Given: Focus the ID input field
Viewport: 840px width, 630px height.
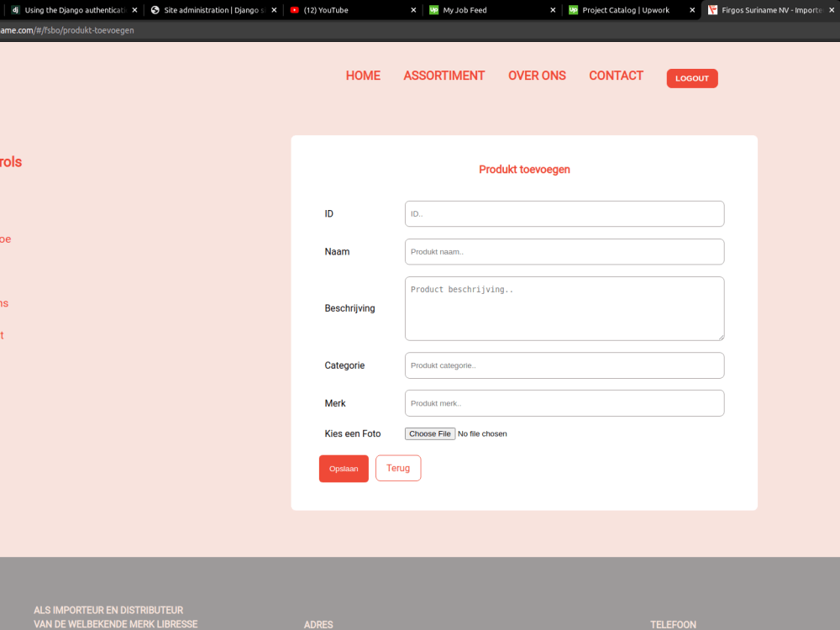Looking at the screenshot, I should pos(564,213).
